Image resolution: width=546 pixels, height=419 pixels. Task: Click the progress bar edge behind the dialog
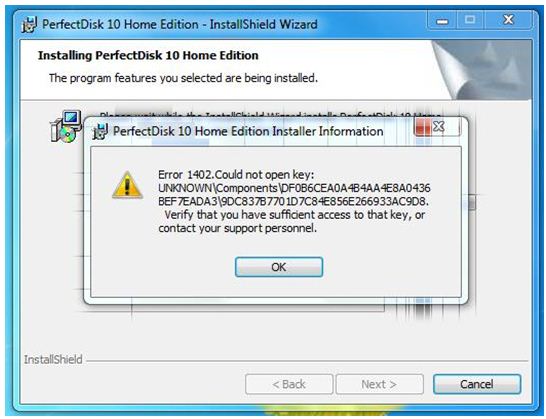(x=472, y=203)
